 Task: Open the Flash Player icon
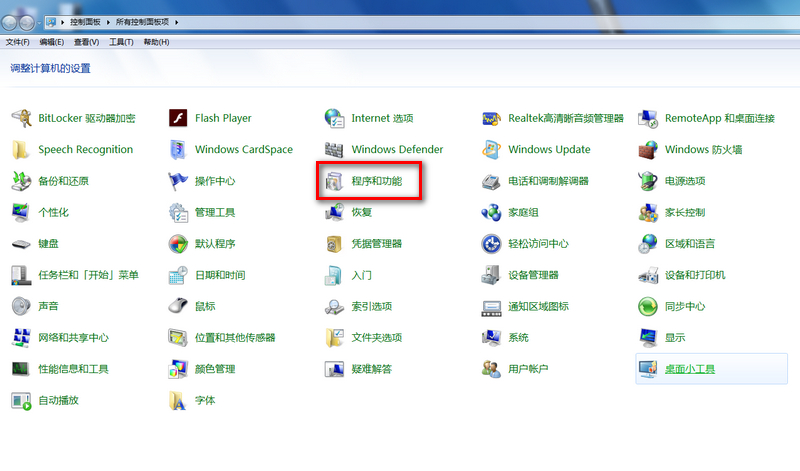click(x=179, y=118)
